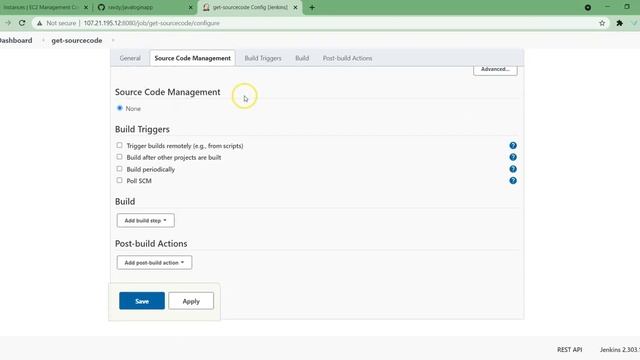
Task: Click the browser address bar URL
Action: tap(151, 23)
